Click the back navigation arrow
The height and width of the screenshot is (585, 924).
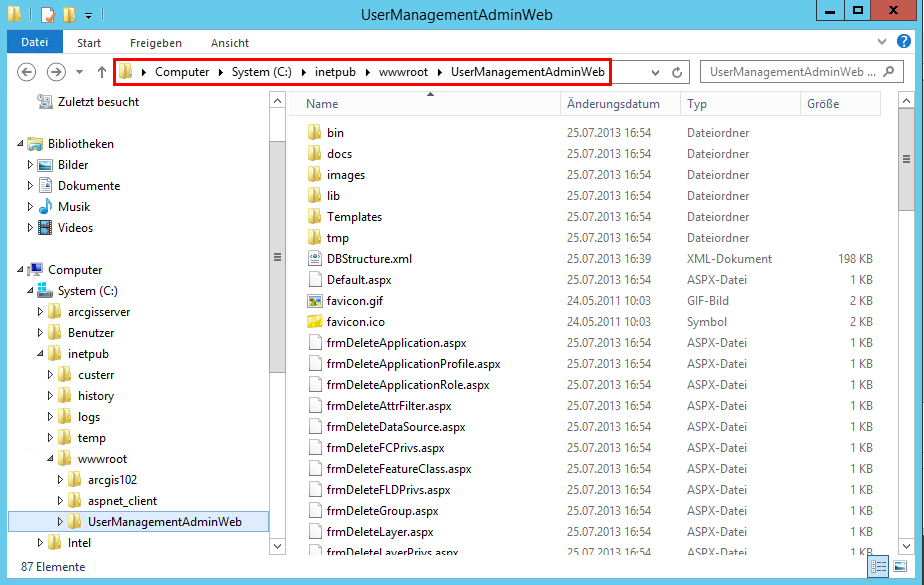pyautogui.click(x=27, y=72)
